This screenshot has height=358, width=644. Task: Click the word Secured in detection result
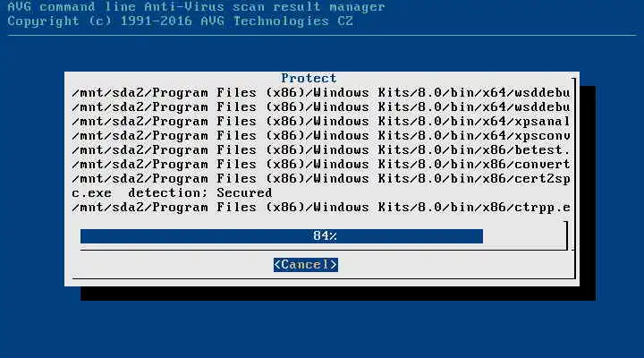(x=244, y=192)
